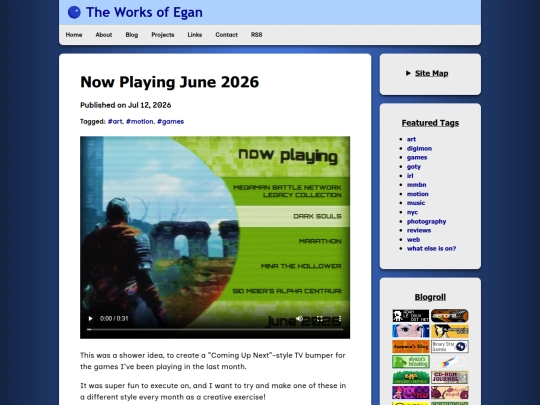Open the About page

[104, 35]
